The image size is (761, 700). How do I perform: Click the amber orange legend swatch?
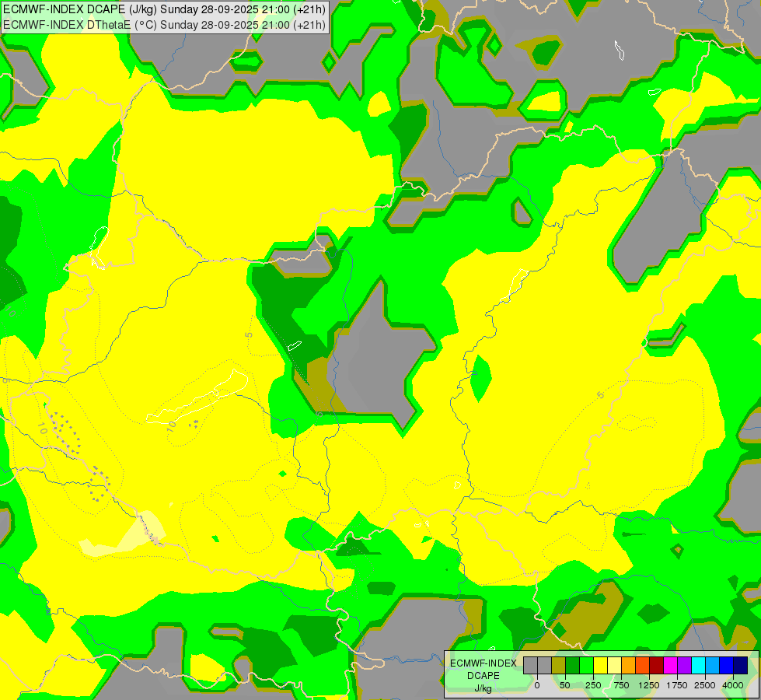click(x=629, y=665)
